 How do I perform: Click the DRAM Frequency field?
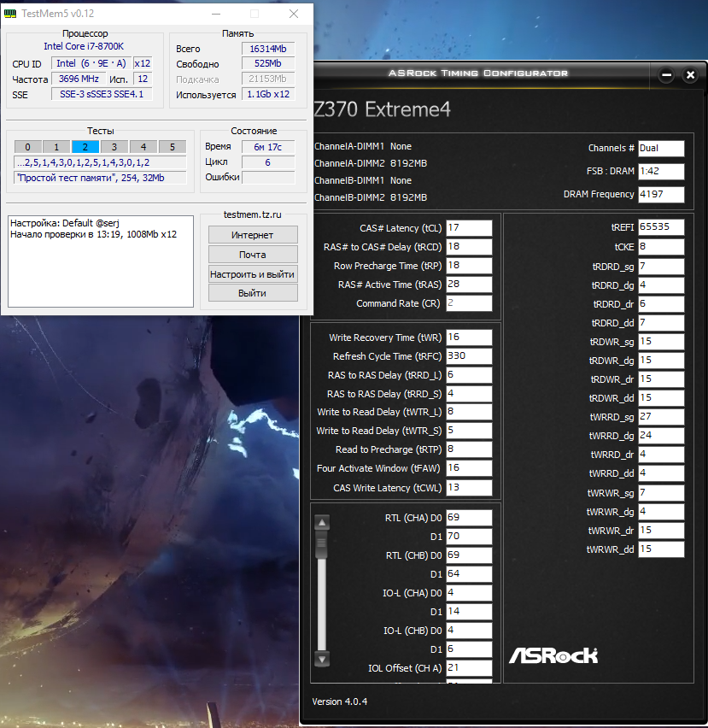[x=661, y=194]
